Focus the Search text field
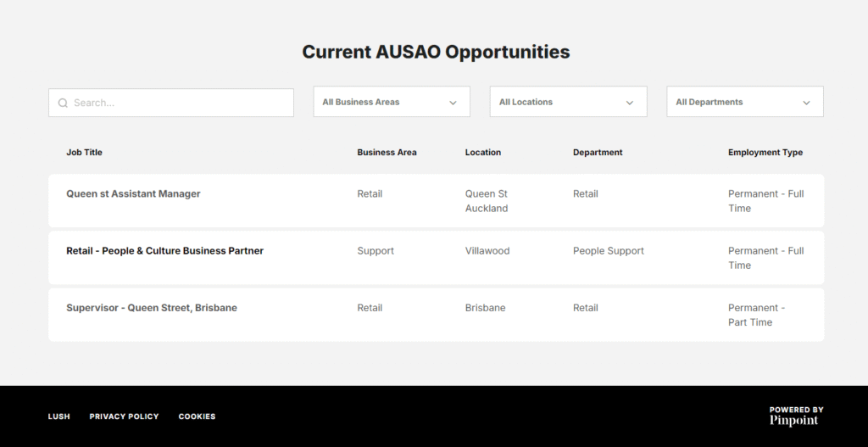 178,103
